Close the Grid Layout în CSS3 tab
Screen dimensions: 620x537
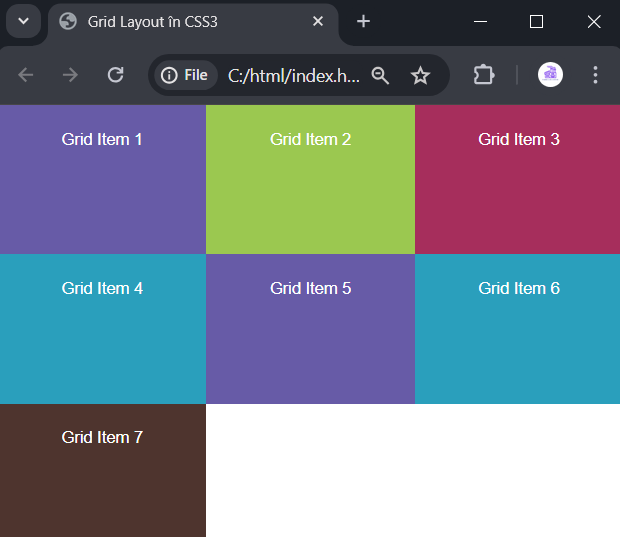(318, 21)
